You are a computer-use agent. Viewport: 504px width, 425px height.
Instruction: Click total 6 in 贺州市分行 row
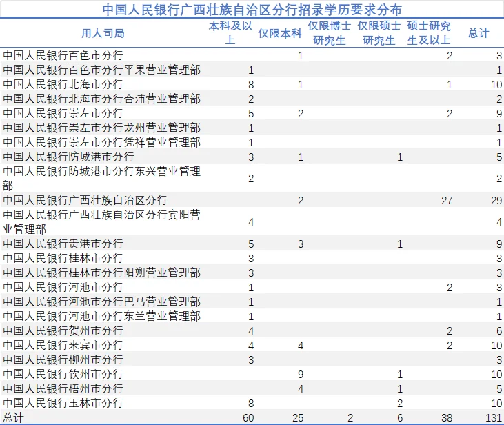(499, 330)
